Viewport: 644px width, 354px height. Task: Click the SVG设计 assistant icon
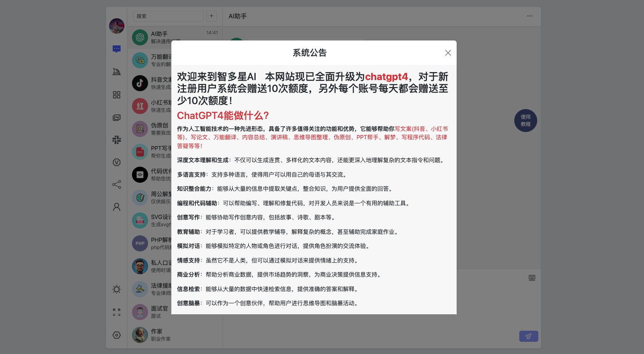140,220
